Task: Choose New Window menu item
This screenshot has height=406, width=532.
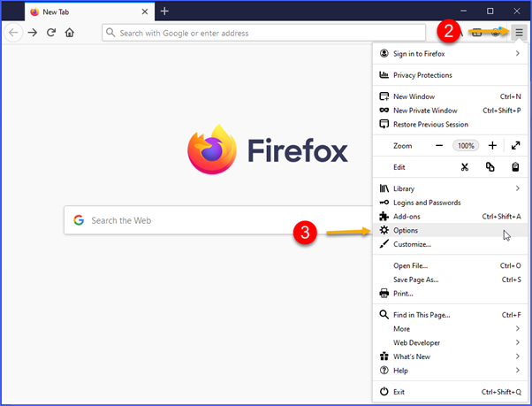Action: (x=450, y=96)
